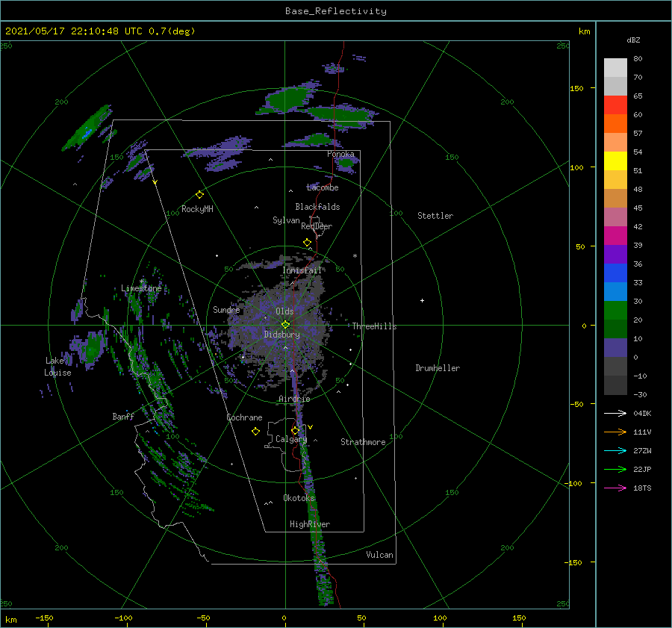
Task: Click the yellow diamond marker beside RockyMH
Action: coord(199,195)
